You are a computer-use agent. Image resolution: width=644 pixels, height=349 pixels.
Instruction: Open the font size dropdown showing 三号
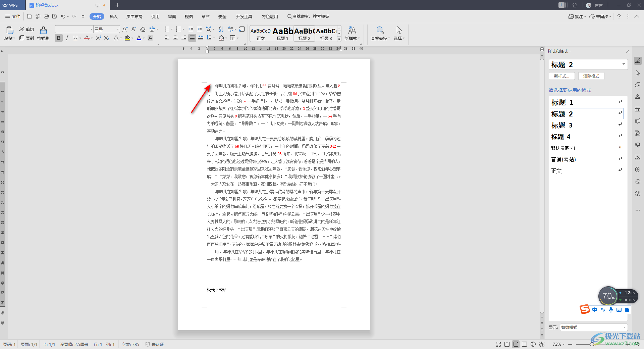point(118,29)
